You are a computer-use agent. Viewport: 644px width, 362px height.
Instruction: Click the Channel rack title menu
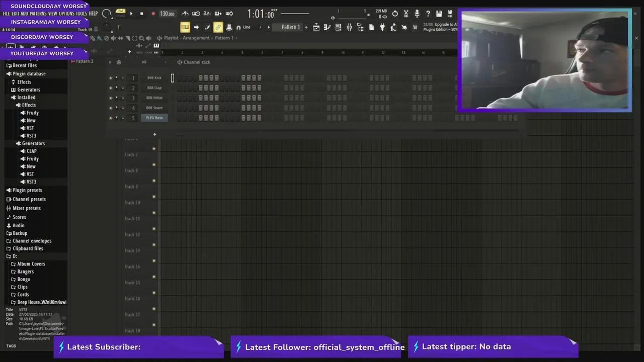point(197,62)
